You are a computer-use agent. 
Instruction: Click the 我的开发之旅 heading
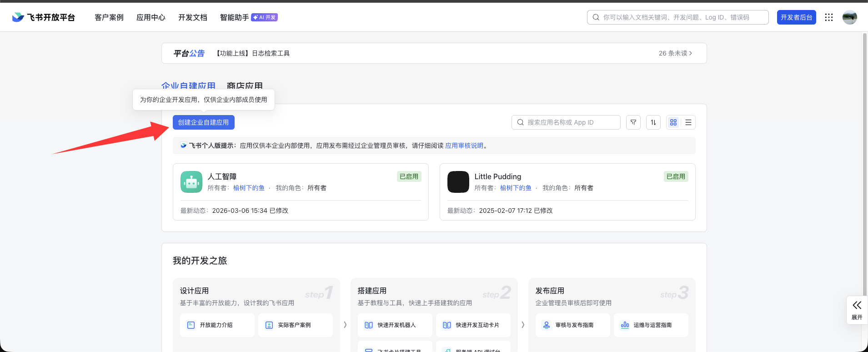click(x=200, y=261)
